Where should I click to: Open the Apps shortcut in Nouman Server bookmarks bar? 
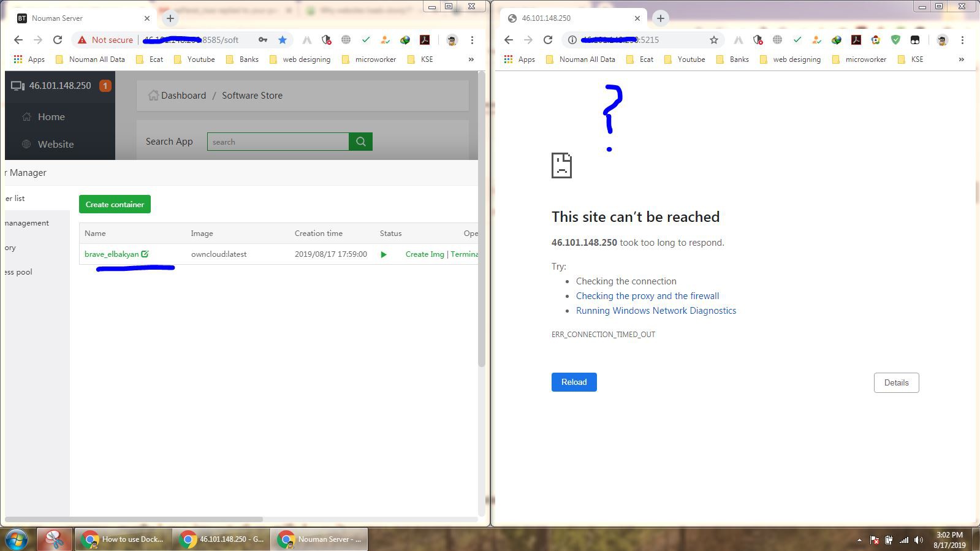pyautogui.click(x=29, y=59)
